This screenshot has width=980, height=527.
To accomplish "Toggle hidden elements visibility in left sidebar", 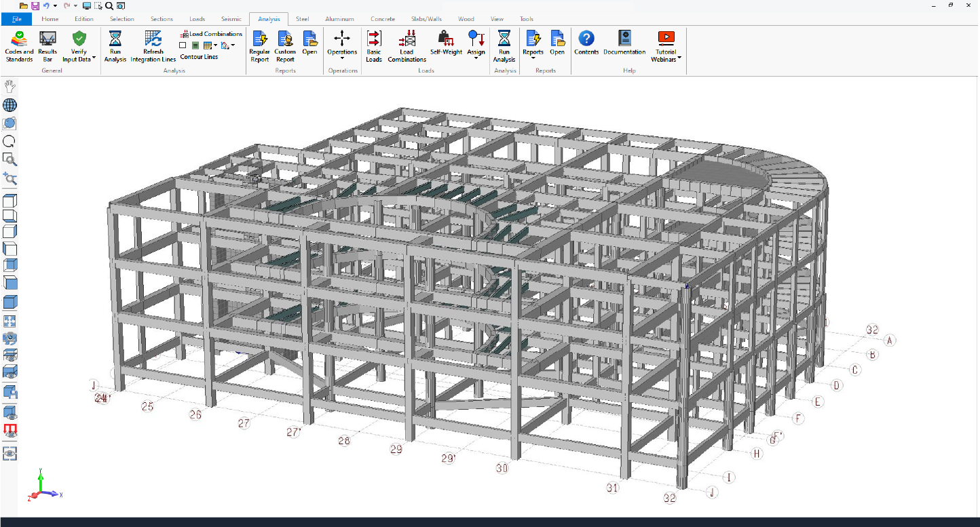I will pyautogui.click(x=10, y=411).
